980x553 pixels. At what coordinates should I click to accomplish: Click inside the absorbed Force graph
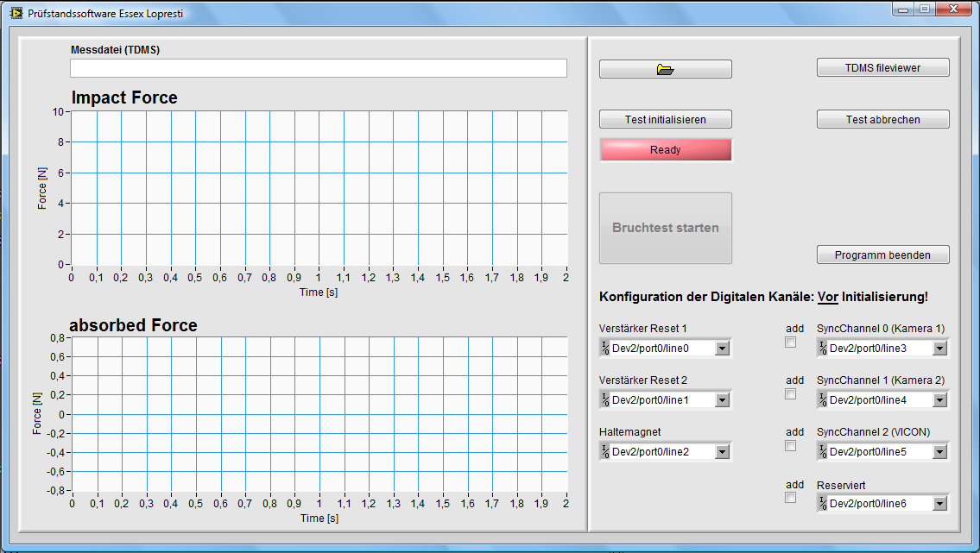pos(319,414)
